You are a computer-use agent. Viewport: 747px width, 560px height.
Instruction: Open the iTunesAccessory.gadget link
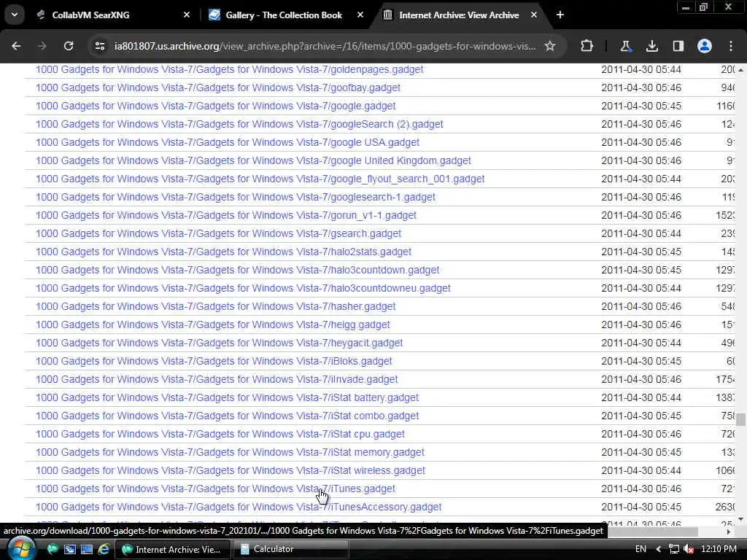(x=239, y=507)
